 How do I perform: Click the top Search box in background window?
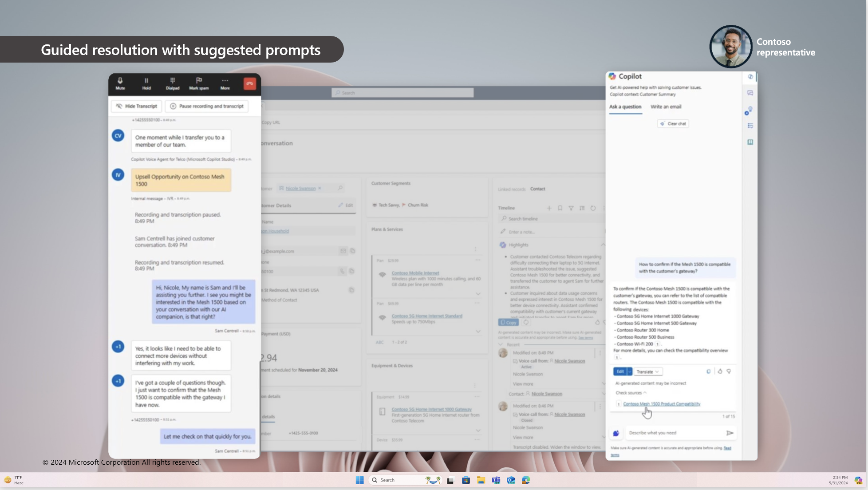pyautogui.click(x=402, y=93)
